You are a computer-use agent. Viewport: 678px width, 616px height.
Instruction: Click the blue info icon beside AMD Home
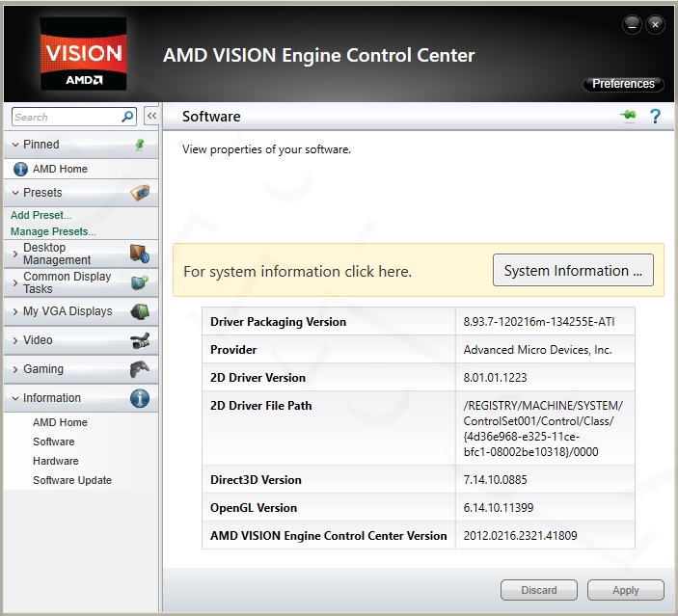point(20,169)
